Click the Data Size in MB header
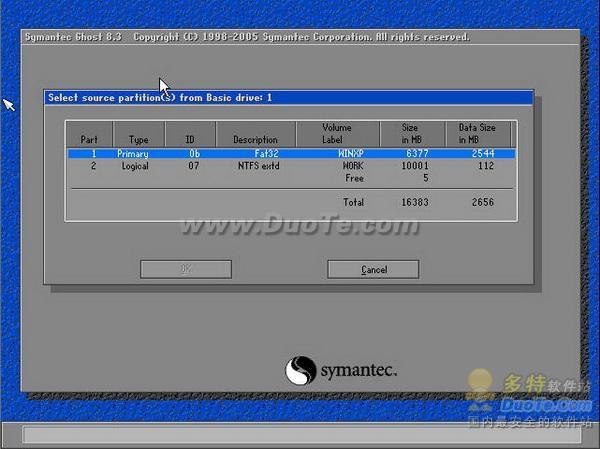This screenshot has width=600, height=449. [478, 134]
